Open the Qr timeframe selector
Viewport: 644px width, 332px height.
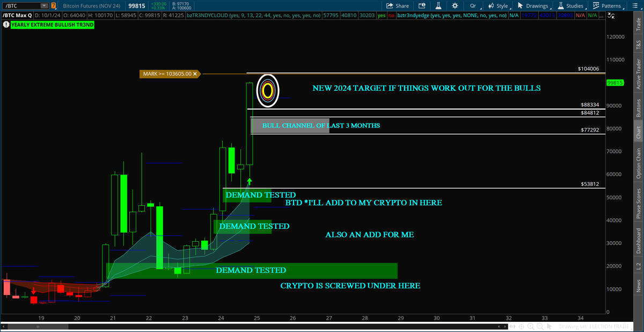coord(473,6)
